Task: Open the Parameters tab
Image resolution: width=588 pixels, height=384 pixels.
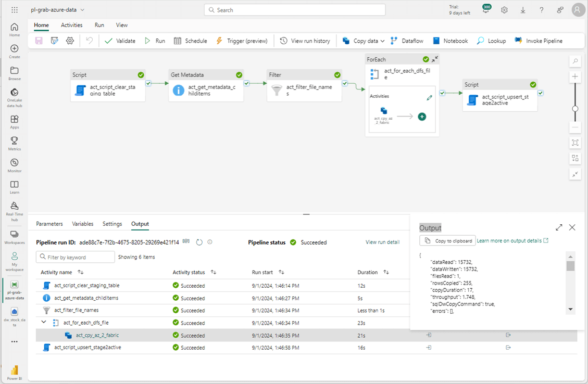Action: tap(49, 224)
